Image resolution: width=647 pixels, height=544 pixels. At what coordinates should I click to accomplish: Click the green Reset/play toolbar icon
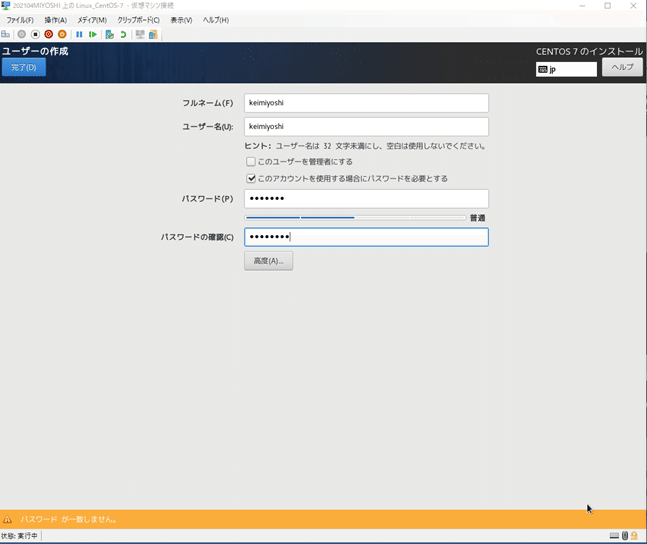pyautogui.click(x=93, y=34)
